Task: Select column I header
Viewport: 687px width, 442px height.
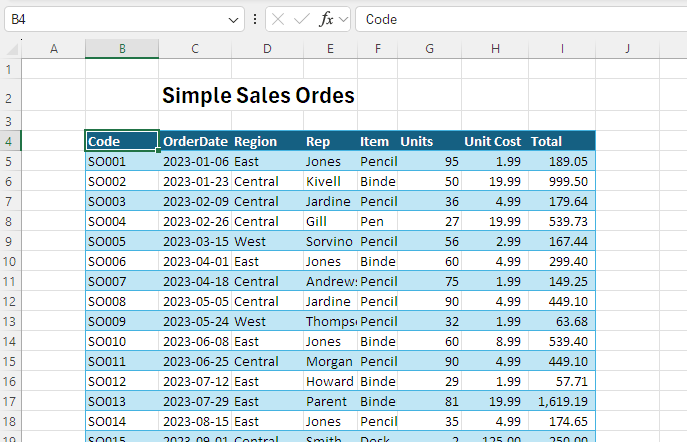Action: (562, 49)
